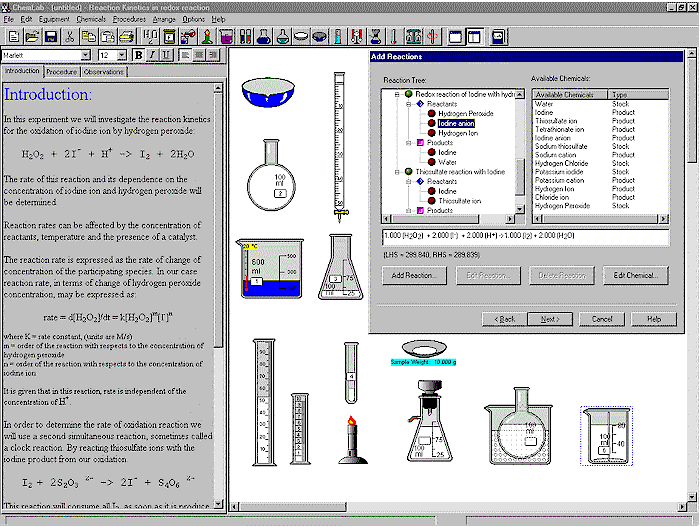Image resolution: width=700 pixels, height=527 pixels.
Task: Print using the printer toolbar icon
Action: coord(126,37)
